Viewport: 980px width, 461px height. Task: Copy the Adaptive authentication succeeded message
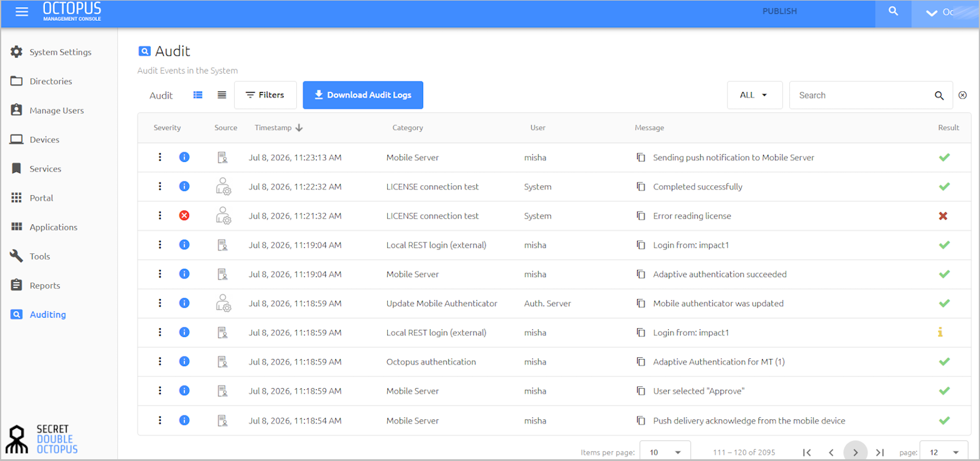(641, 274)
